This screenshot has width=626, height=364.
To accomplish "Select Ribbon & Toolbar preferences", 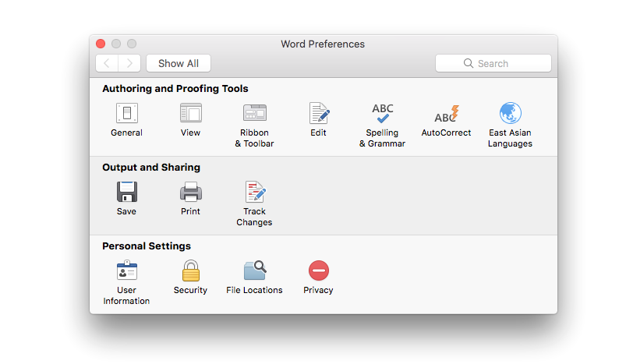I will tap(254, 114).
